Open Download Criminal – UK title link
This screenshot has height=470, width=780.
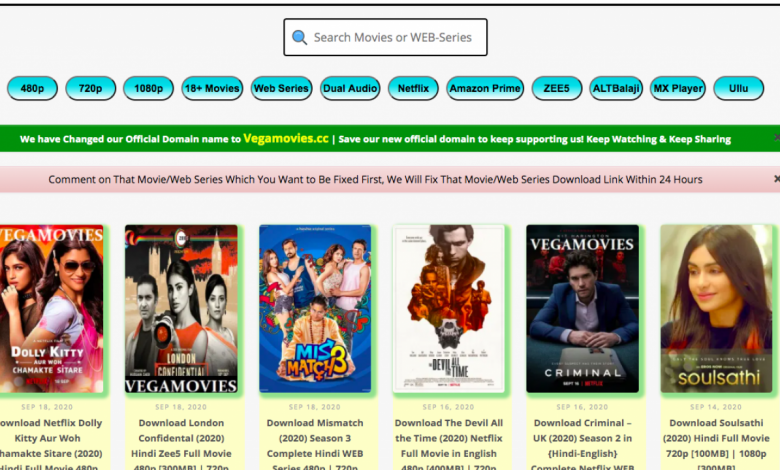(x=583, y=445)
